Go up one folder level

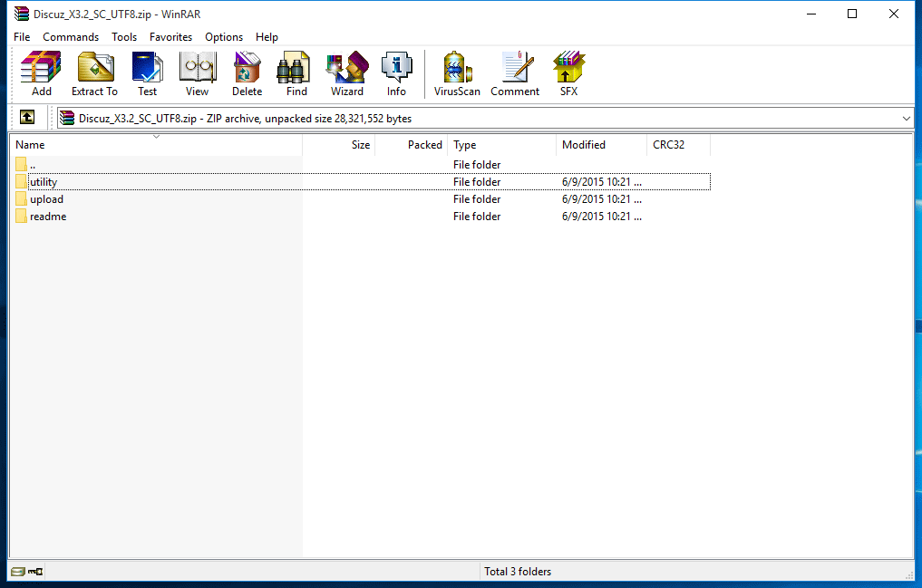[27, 118]
